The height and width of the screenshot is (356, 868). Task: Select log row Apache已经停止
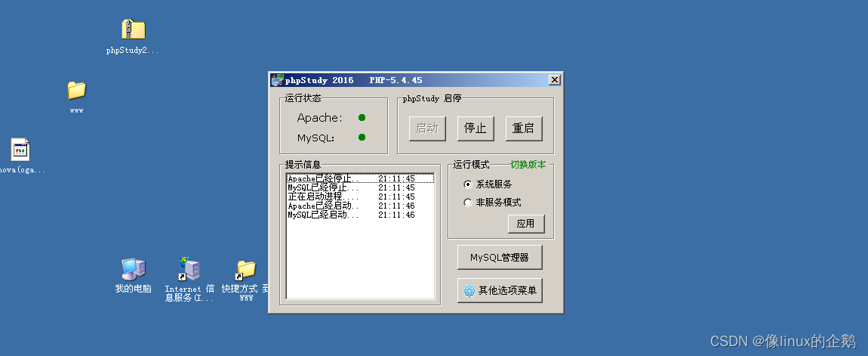(360, 178)
